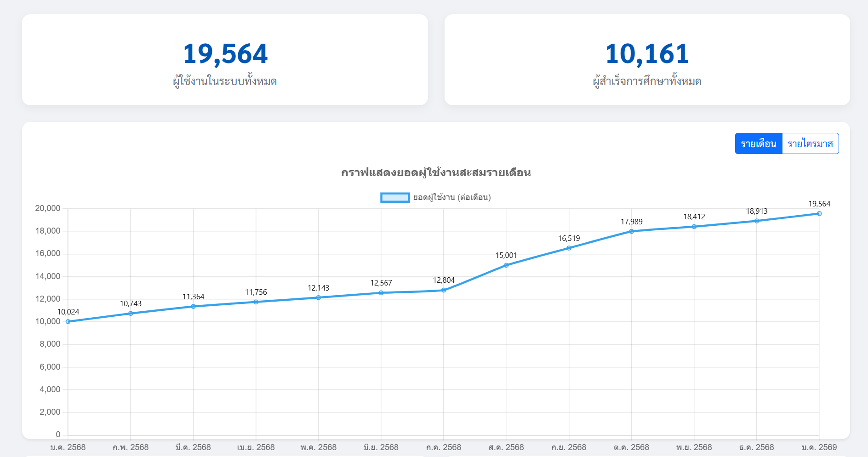
Task: Toggle the ยอดผู้ใช้งาน legend color box
Action: [x=395, y=197]
